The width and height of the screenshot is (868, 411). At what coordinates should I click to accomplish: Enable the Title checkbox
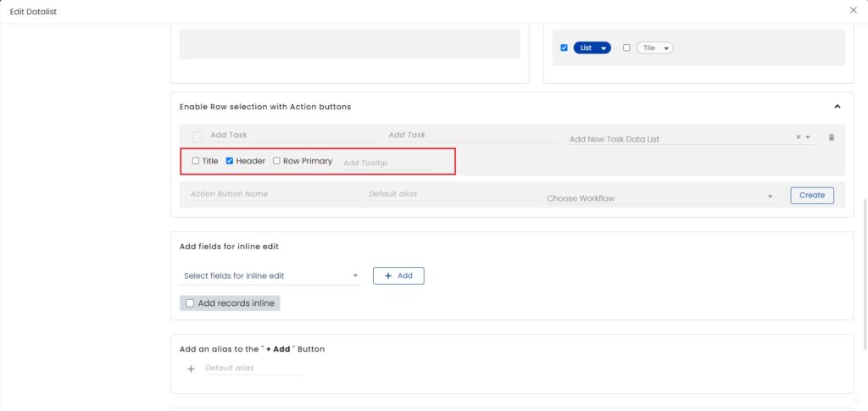point(196,161)
